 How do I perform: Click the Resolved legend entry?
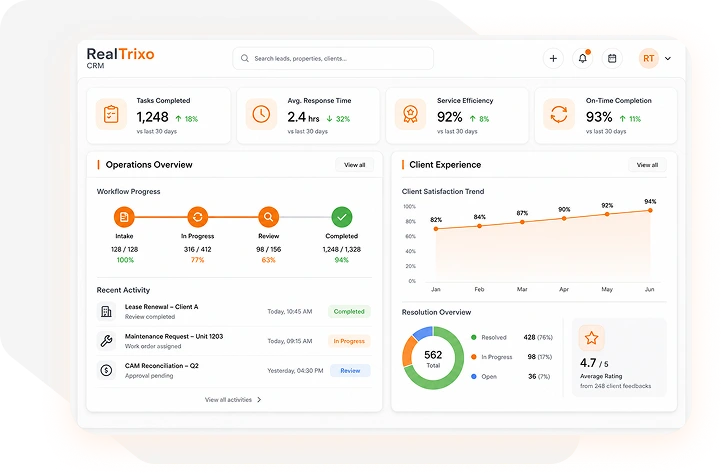512,337
